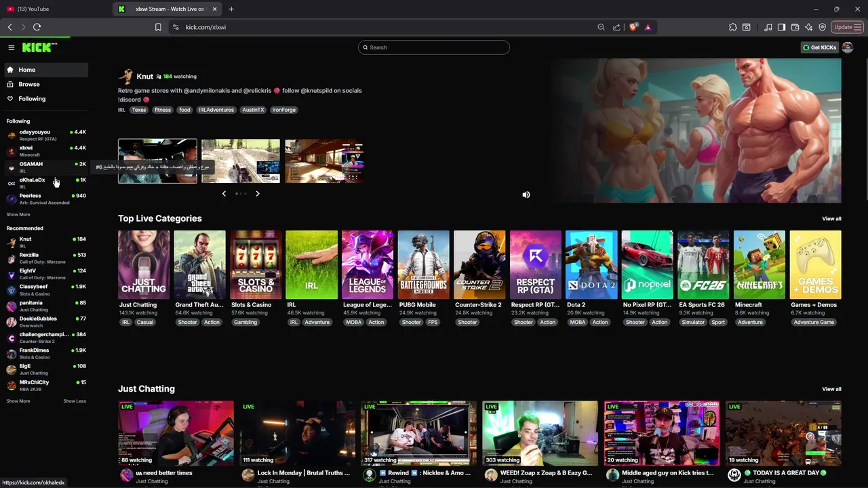
Task: Open the user profile avatar menu
Action: 847,47
